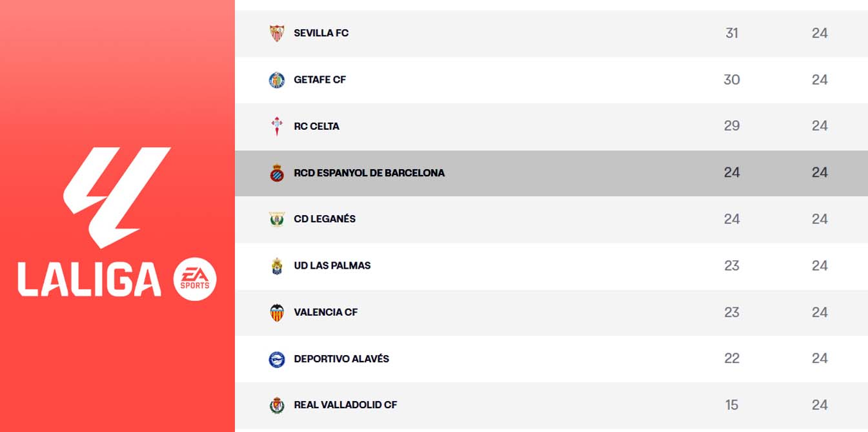The height and width of the screenshot is (432, 868).
Task: Click the Real Valladolid CF crest icon
Action: [x=277, y=405]
